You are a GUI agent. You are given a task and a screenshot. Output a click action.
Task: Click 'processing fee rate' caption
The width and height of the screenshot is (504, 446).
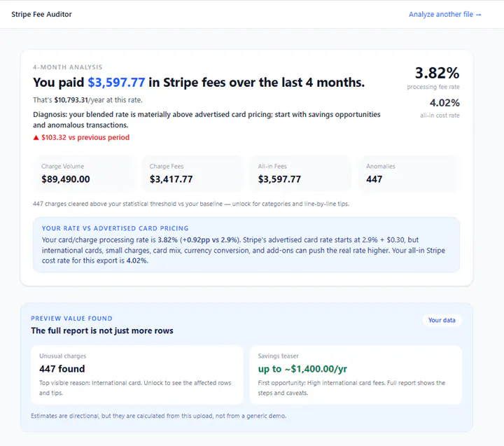[x=433, y=87]
